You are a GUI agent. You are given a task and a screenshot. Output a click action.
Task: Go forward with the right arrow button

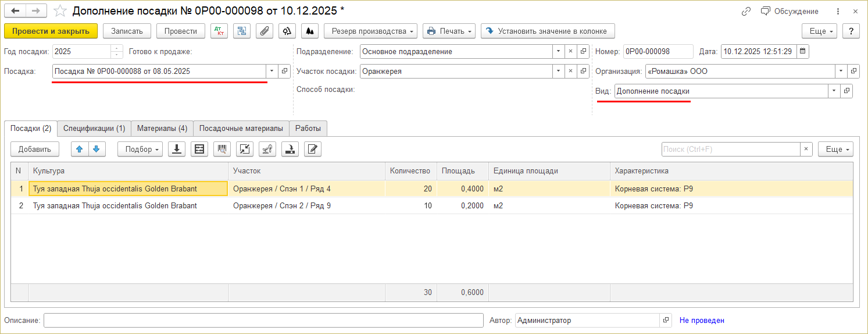35,11
